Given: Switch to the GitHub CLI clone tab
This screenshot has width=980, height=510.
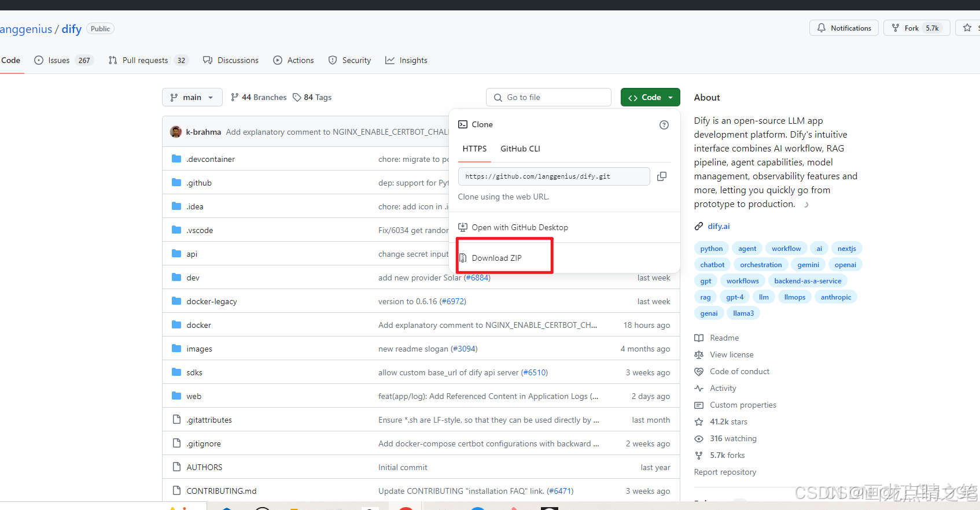Looking at the screenshot, I should click(520, 149).
